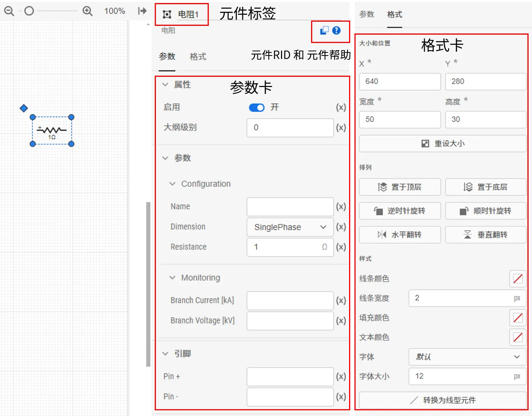Screen dimensions: 532x416
Task: Click the X position field showing 640
Action: tap(400, 81)
